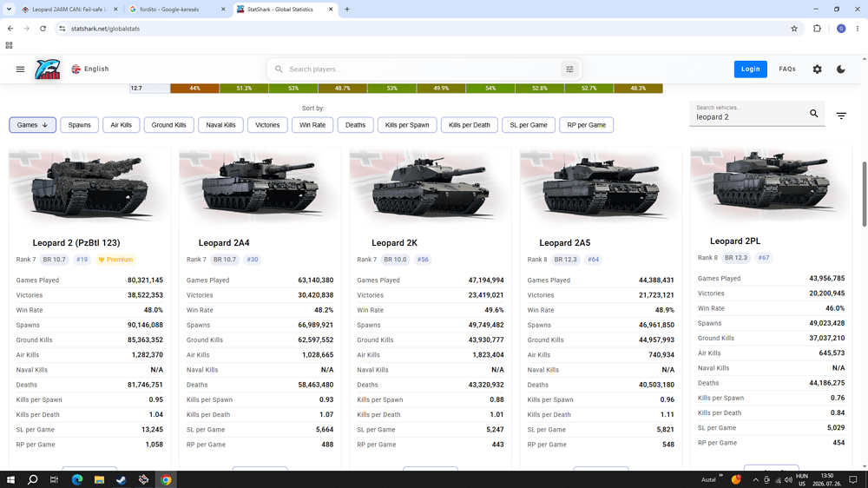Click the Leopard 2A4 title

pyautogui.click(x=224, y=242)
